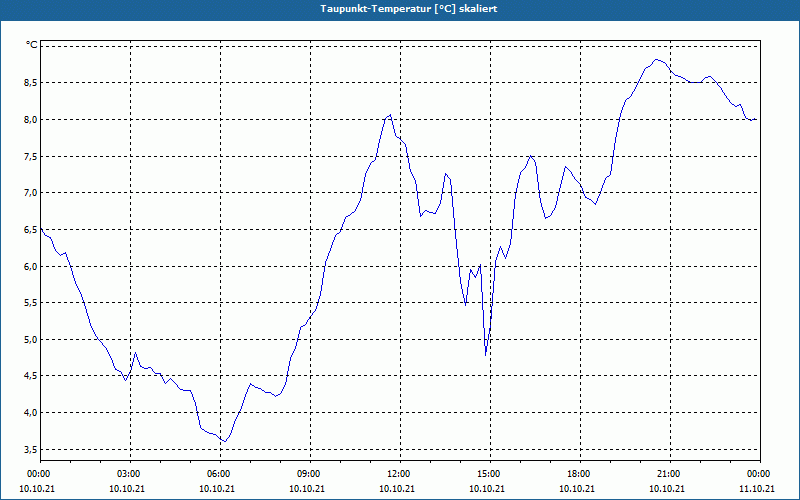
Task: Select the 10.10.21 date under 18:00
Action: [577, 489]
